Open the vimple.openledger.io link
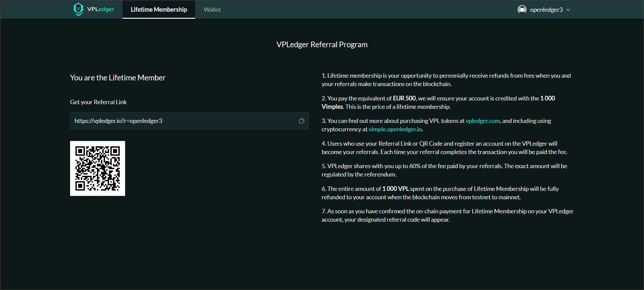644x290 pixels. pos(395,129)
